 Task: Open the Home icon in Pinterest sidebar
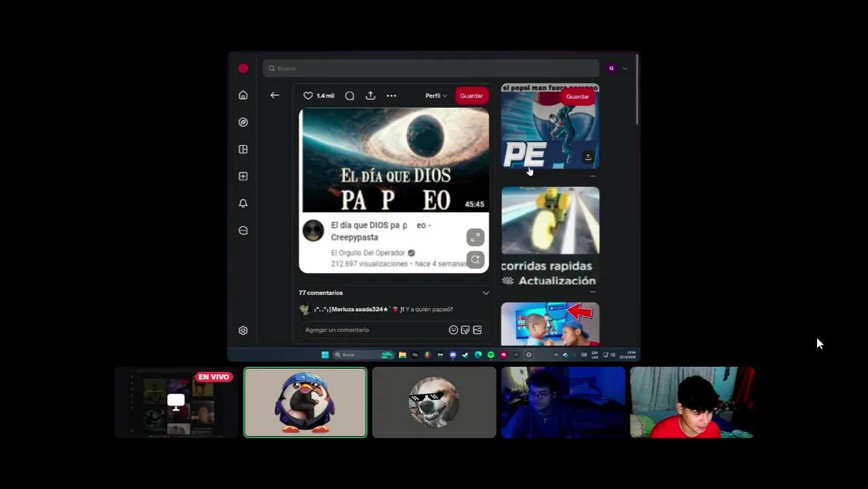243,95
